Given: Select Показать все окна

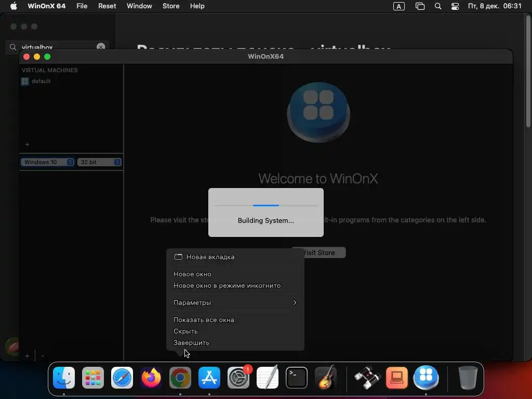Looking at the screenshot, I should point(235,320).
